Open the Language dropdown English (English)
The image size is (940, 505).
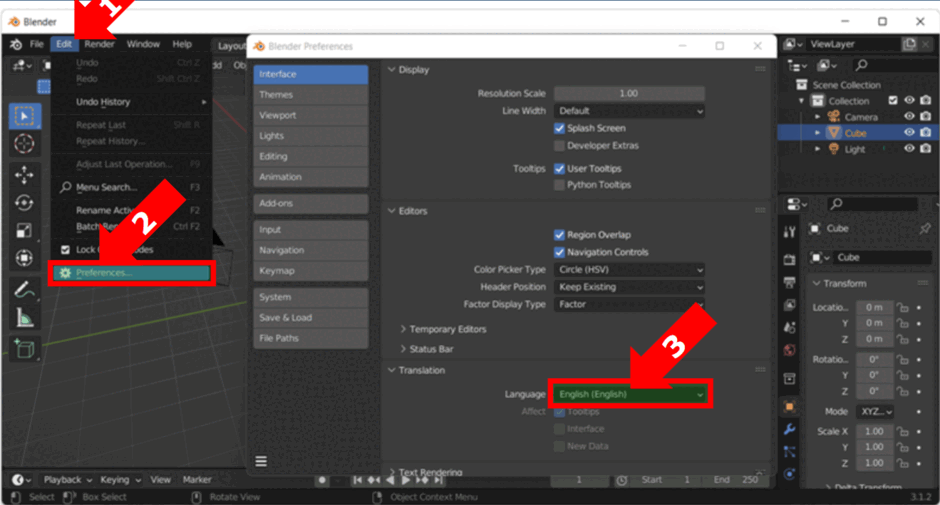coord(629,394)
